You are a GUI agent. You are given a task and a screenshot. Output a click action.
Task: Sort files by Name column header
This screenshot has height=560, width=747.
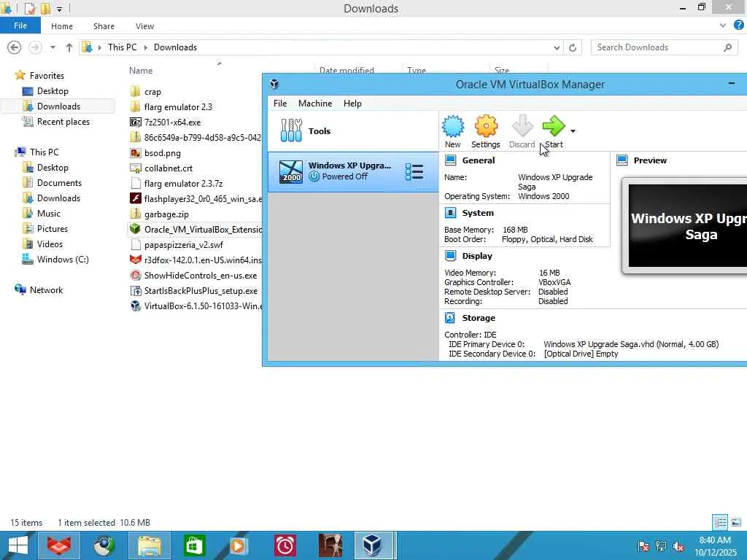(141, 71)
